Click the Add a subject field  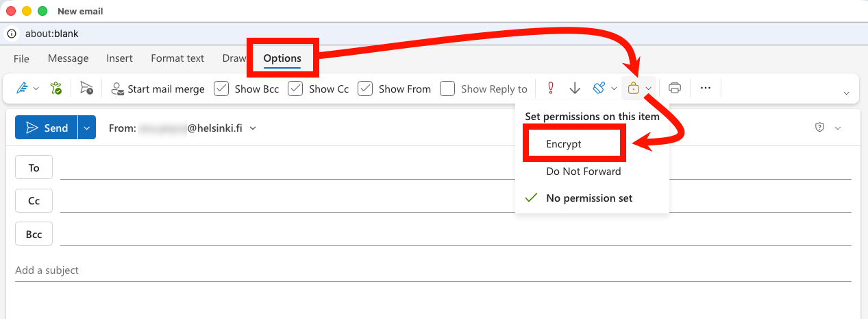[274, 270]
